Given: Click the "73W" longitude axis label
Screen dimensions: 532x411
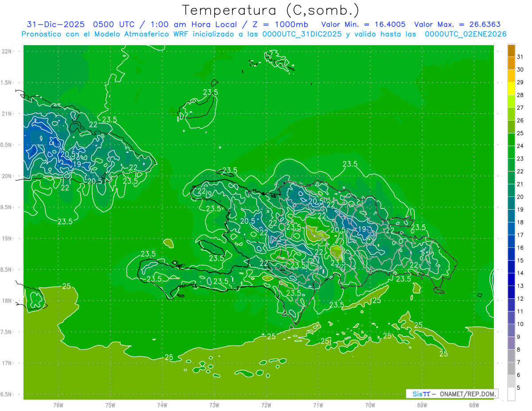Looking at the screenshot, I should coord(214,405).
